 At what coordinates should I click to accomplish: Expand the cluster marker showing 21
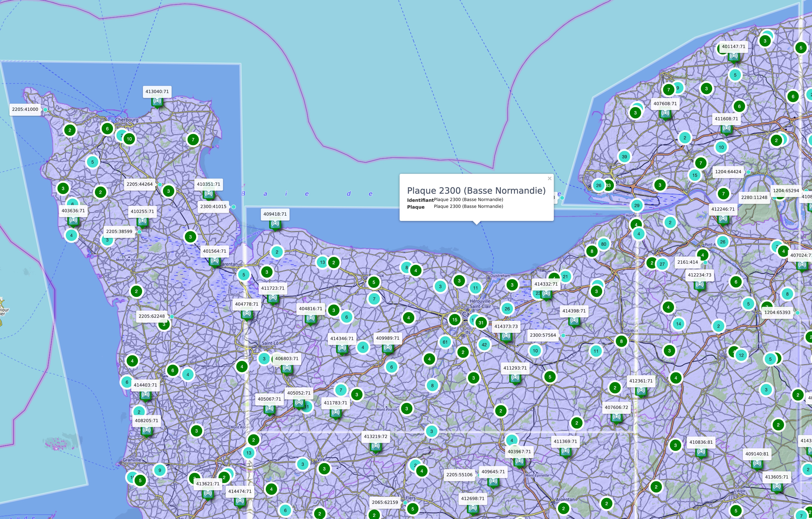tap(566, 277)
